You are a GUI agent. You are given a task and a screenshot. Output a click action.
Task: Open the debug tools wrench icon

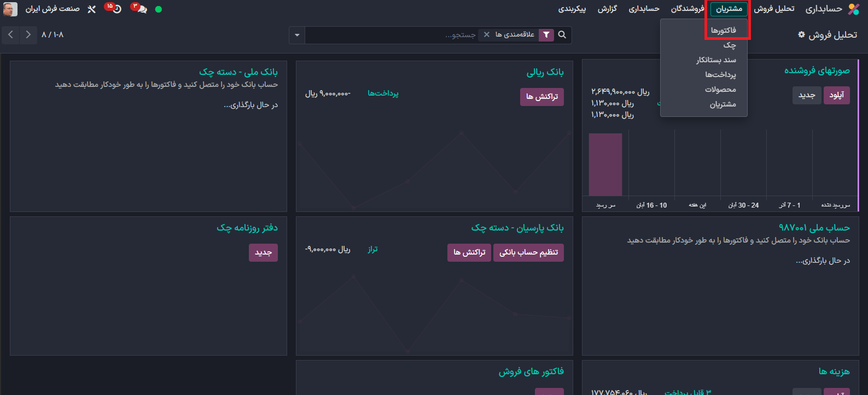point(92,9)
